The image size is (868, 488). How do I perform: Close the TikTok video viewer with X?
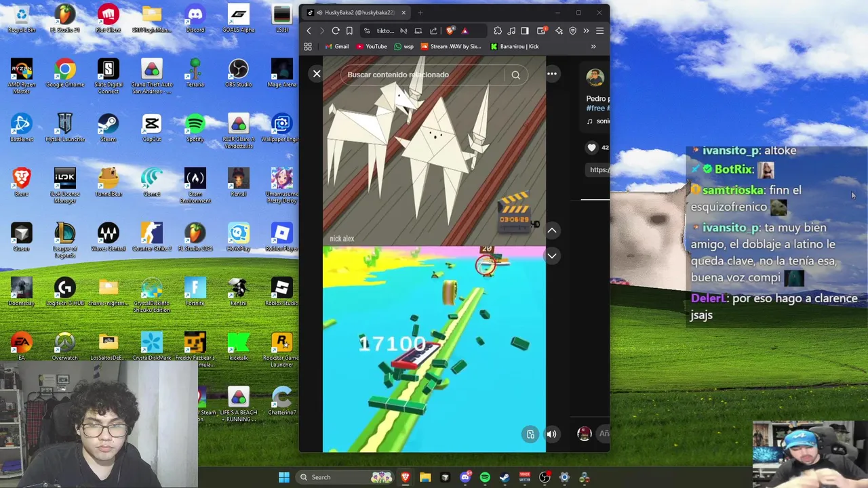[317, 74]
